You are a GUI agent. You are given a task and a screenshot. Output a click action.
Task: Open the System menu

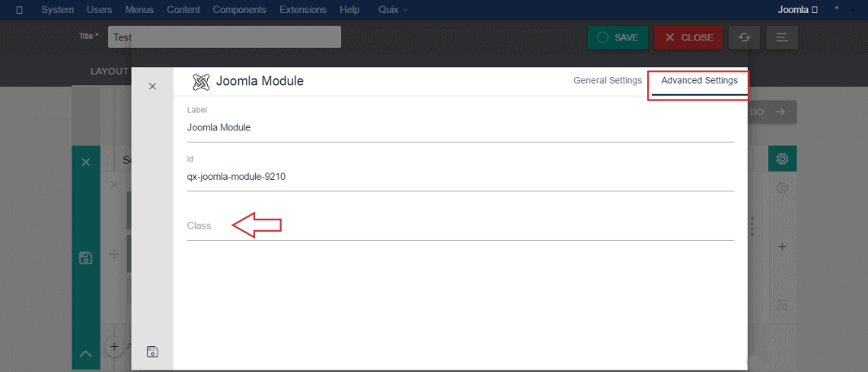click(58, 9)
